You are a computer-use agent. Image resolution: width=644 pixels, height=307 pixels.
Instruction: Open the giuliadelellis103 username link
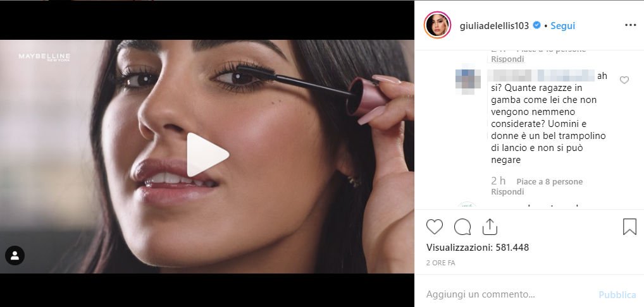tap(494, 25)
